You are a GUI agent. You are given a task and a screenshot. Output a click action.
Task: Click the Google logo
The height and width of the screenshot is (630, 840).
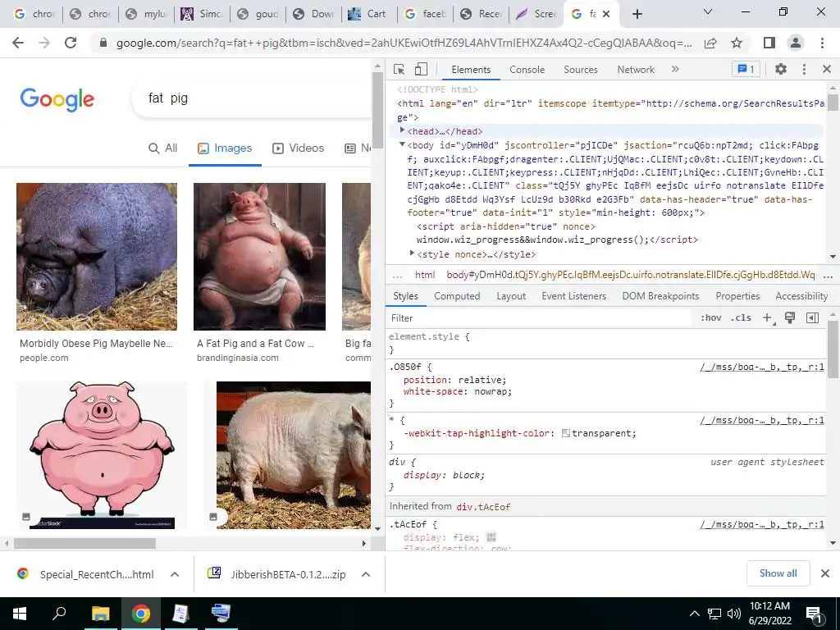57,99
